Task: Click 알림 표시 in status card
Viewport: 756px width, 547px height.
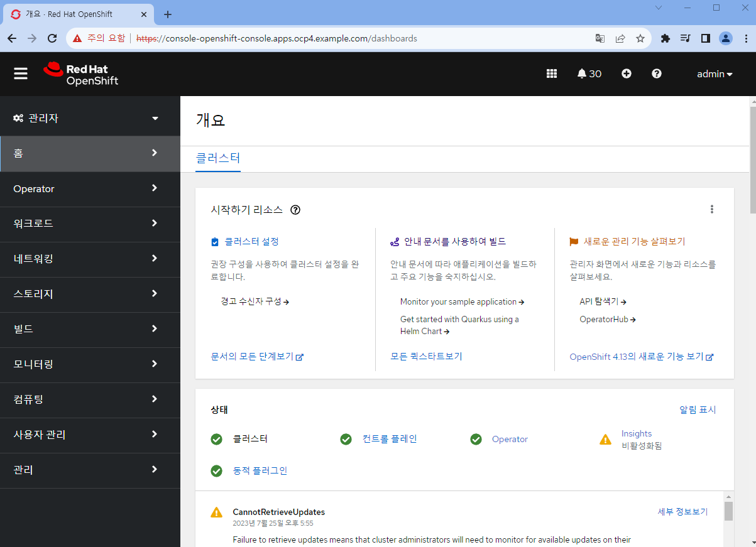Action: (x=698, y=409)
